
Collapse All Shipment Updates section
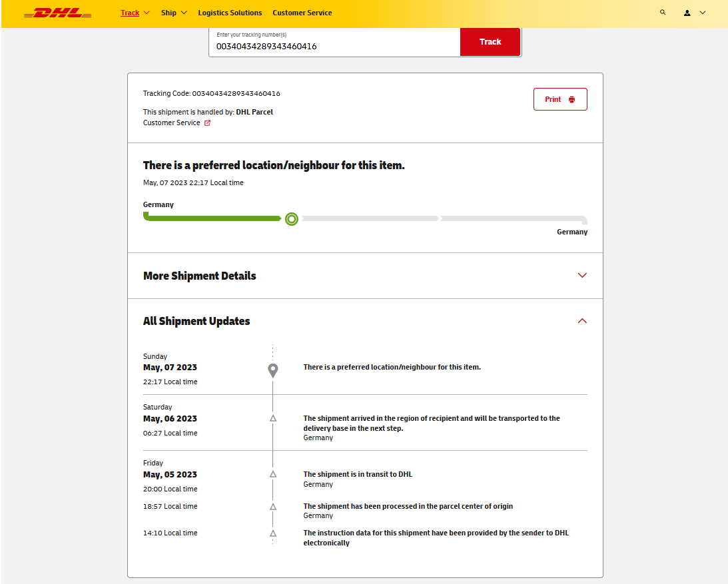582,321
